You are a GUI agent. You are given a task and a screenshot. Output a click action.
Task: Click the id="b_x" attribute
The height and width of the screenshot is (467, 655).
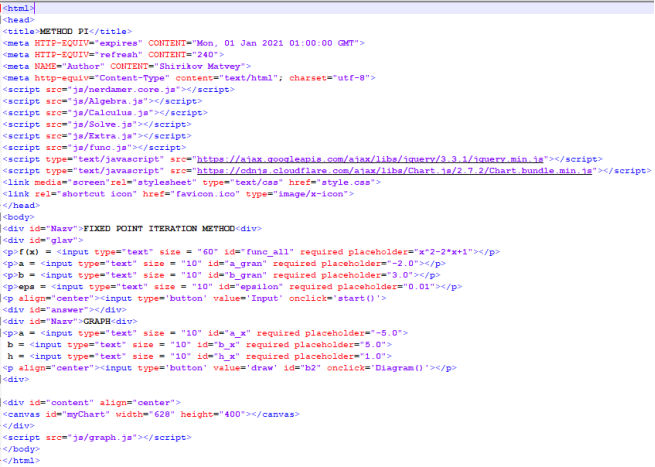click(218, 345)
